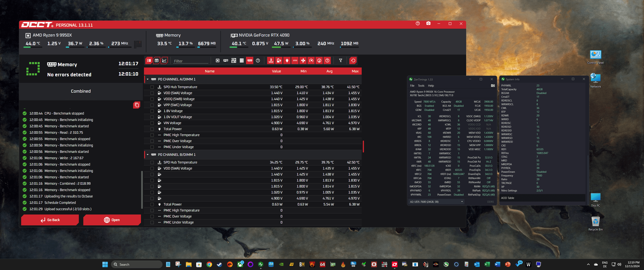Click the GPU hardware filter icon
This screenshot has height=270, width=644.
click(x=226, y=61)
